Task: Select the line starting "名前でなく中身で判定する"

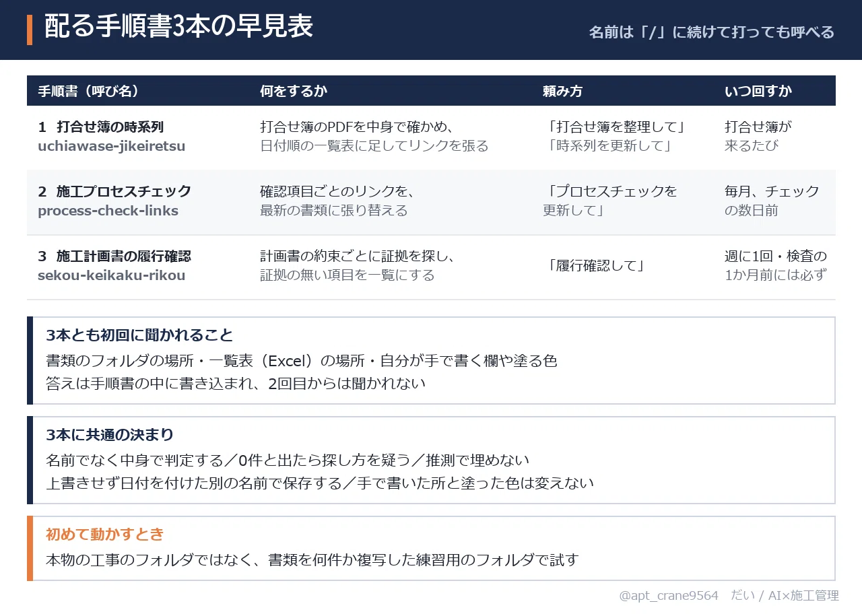Action: (x=288, y=460)
